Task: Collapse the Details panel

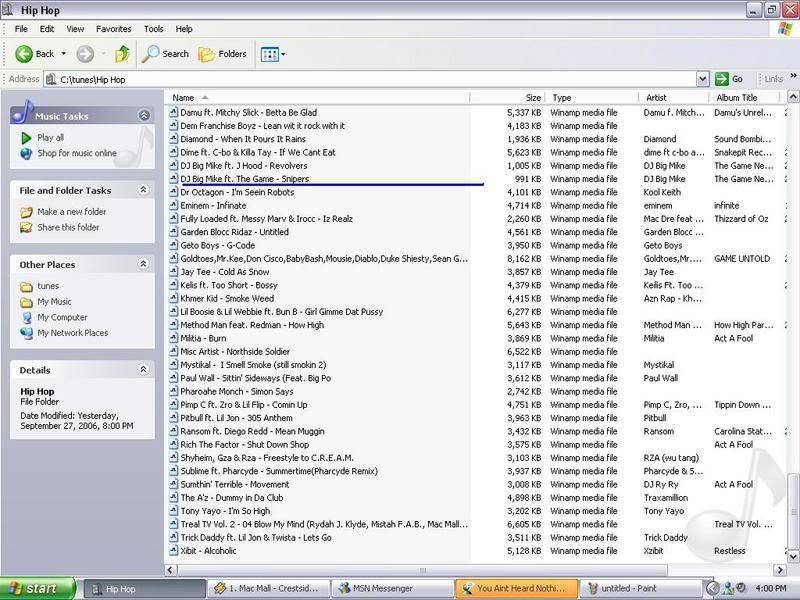Action: (144, 369)
